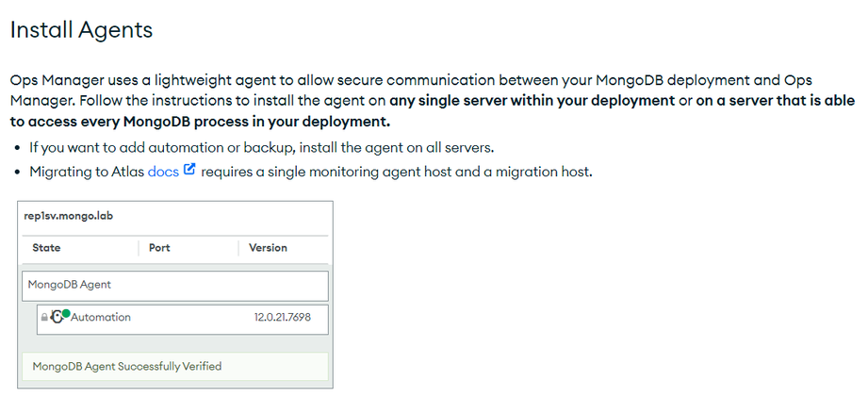This screenshot has height=413, width=868.
Task: Click the 'Migrating to Atlas' bullet text
Action: (x=87, y=172)
